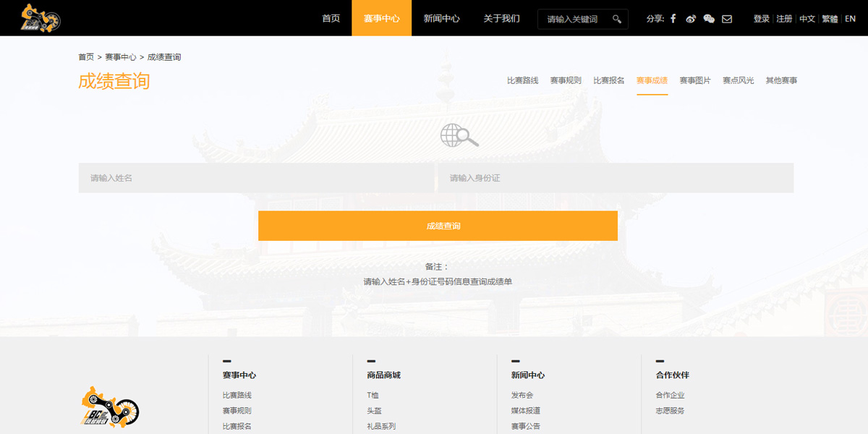Click the site logo in top-left corner

click(41, 18)
